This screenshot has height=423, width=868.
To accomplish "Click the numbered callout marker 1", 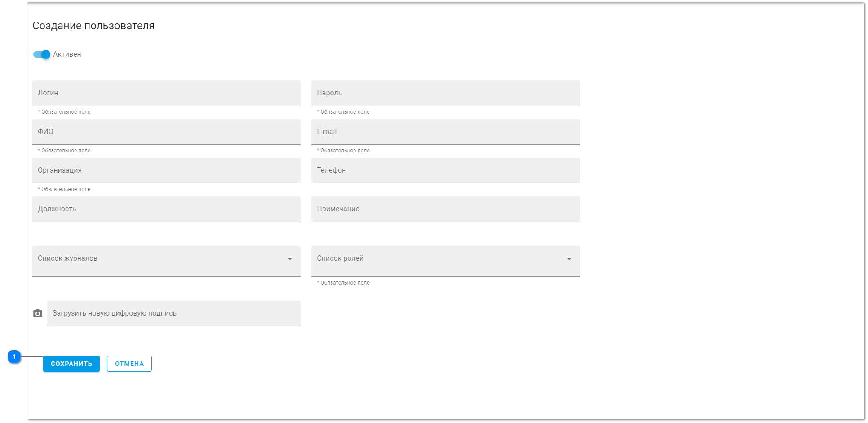I will click(x=14, y=356).
